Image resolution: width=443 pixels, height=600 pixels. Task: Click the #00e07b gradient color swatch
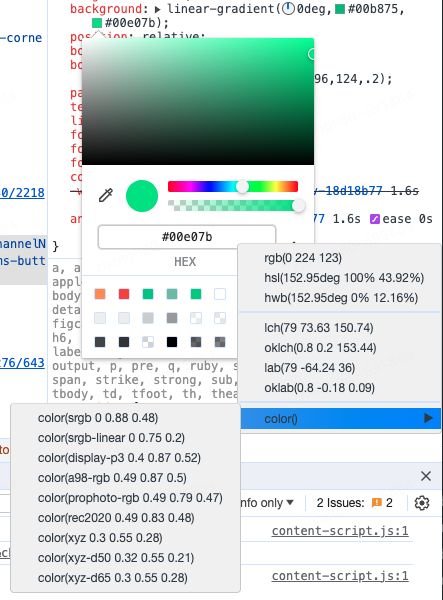(97, 23)
